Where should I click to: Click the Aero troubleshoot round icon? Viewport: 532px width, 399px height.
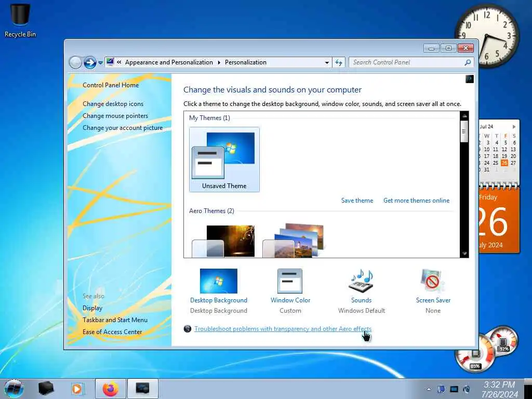point(187,329)
